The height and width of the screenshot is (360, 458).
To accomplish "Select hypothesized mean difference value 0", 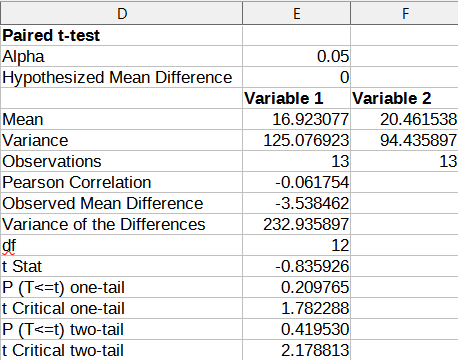I will point(296,77).
